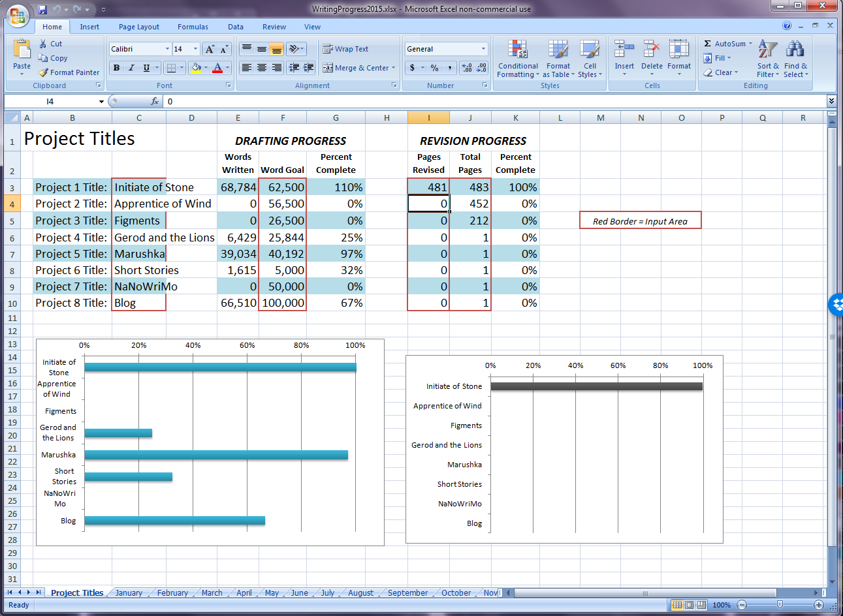This screenshot has width=843, height=616.
Task: Open the General number format dropdown
Action: 483,49
